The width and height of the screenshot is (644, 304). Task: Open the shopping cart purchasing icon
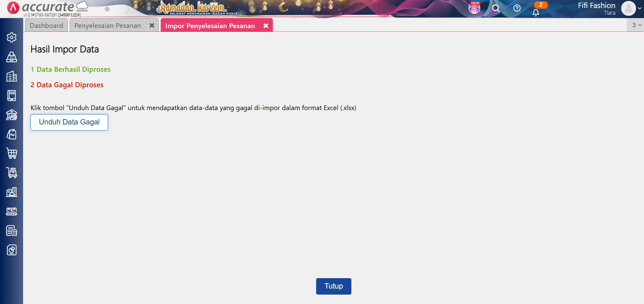click(x=11, y=154)
